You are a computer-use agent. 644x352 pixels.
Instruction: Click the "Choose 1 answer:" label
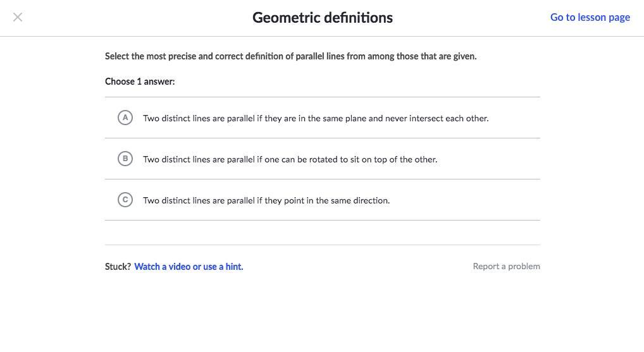[140, 82]
